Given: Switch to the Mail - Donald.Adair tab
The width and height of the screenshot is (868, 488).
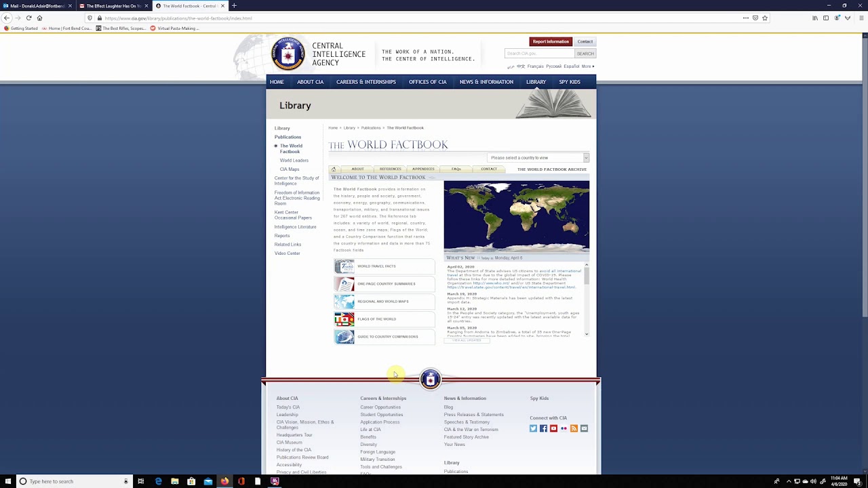Looking at the screenshot, I should click(37, 5).
